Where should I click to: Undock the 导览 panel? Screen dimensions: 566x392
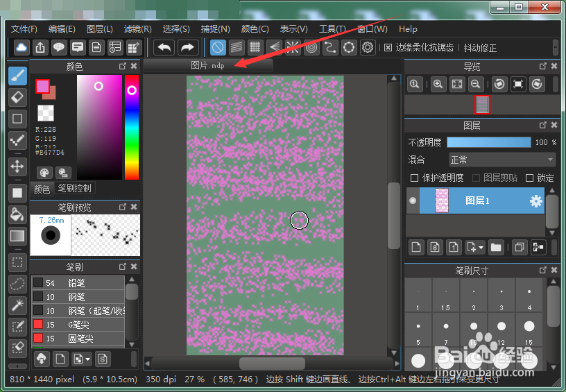[543, 66]
